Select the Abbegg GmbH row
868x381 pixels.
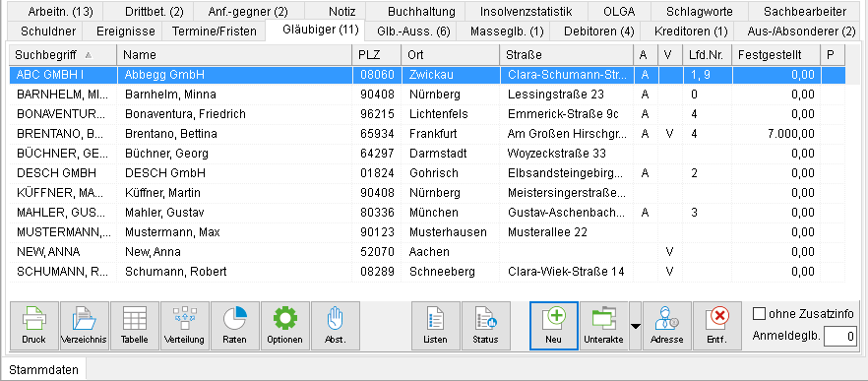(x=427, y=75)
